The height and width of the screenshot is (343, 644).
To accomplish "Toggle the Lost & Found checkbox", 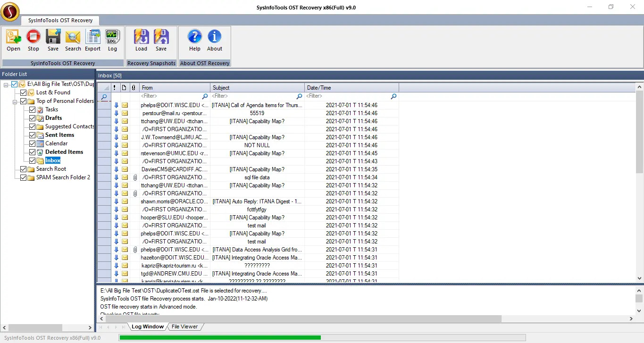I will click(x=24, y=92).
